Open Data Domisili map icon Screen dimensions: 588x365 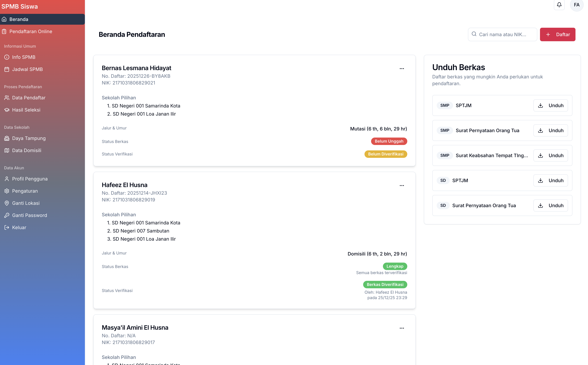7,150
